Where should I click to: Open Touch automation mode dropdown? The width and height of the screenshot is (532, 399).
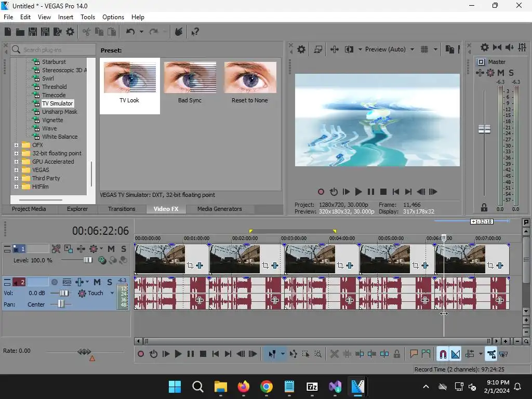112,293
